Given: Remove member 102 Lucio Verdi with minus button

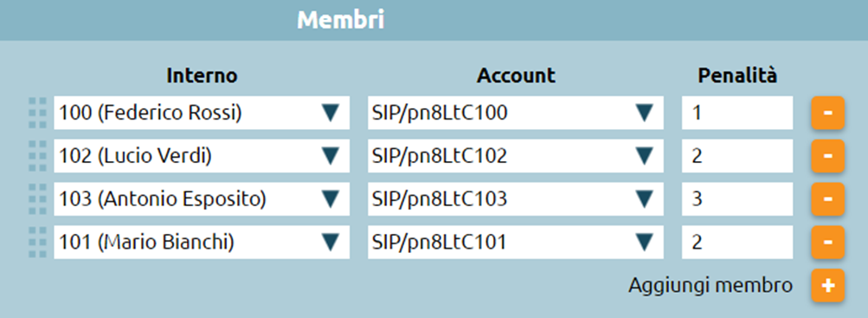Looking at the screenshot, I should click(827, 156).
